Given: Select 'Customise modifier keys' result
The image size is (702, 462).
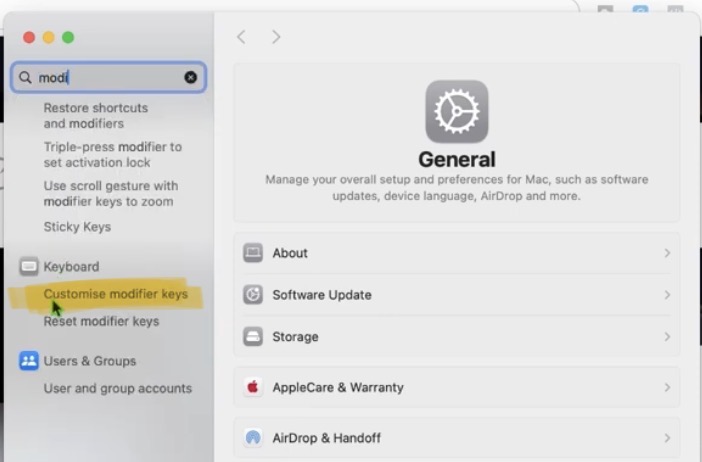Looking at the screenshot, I should coord(116,294).
